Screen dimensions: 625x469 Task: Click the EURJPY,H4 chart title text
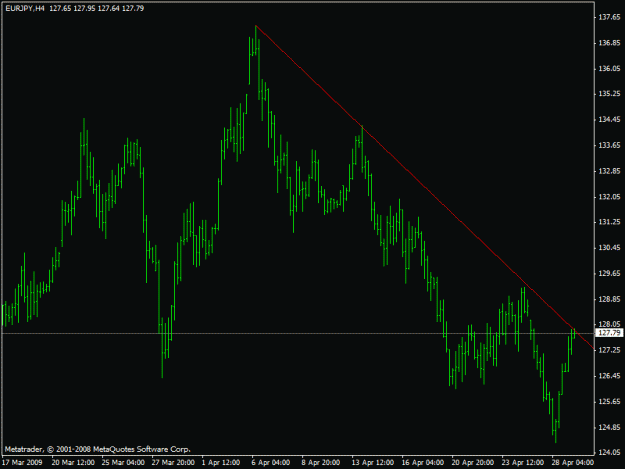(x=25, y=8)
